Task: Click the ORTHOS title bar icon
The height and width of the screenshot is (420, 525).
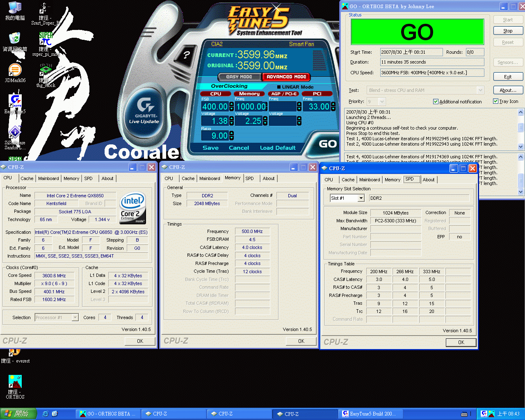Action: [345, 6]
